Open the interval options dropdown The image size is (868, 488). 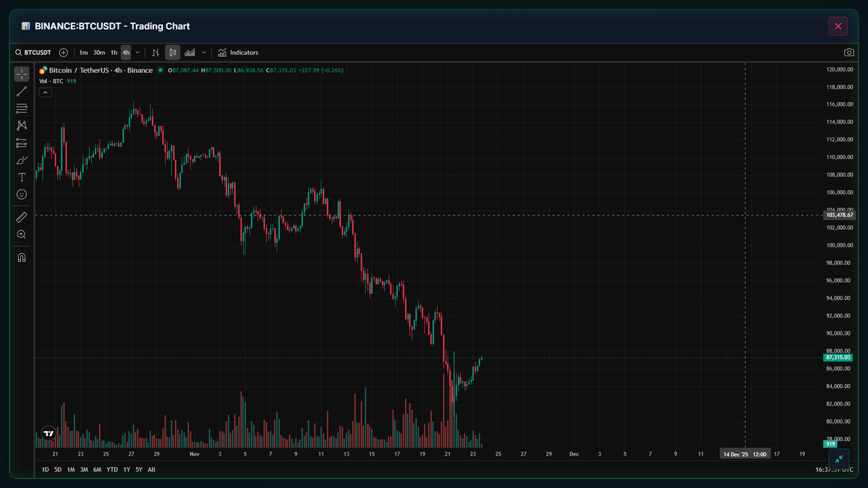tap(137, 52)
